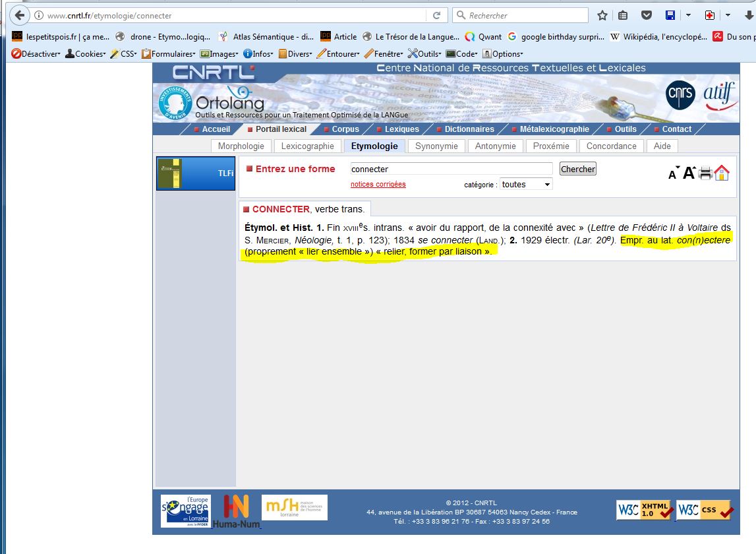Expand the Cookies developer toolbar menu
This screenshot has height=554, width=756.
85,54
